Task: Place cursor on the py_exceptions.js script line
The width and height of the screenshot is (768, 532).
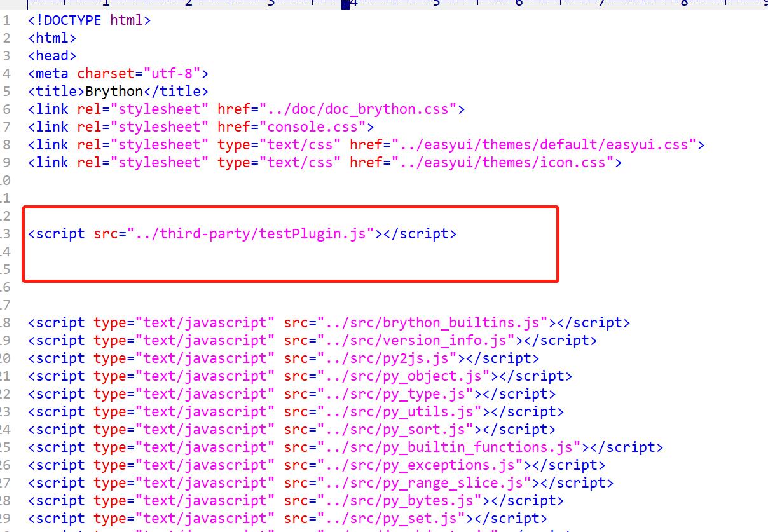Action: click(317, 465)
